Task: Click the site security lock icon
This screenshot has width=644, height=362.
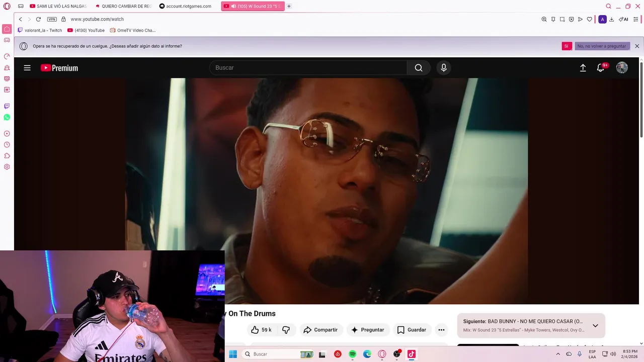Action: coord(63,19)
